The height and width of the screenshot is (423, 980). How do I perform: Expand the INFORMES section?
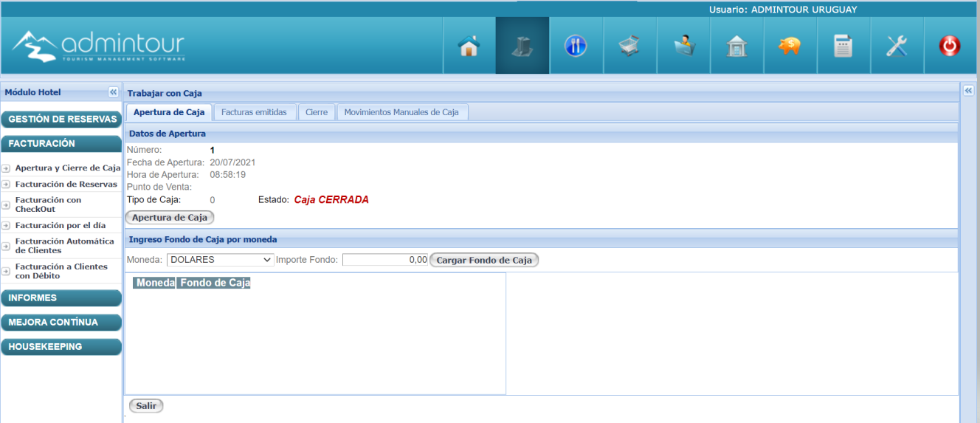click(x=61, y=298)
